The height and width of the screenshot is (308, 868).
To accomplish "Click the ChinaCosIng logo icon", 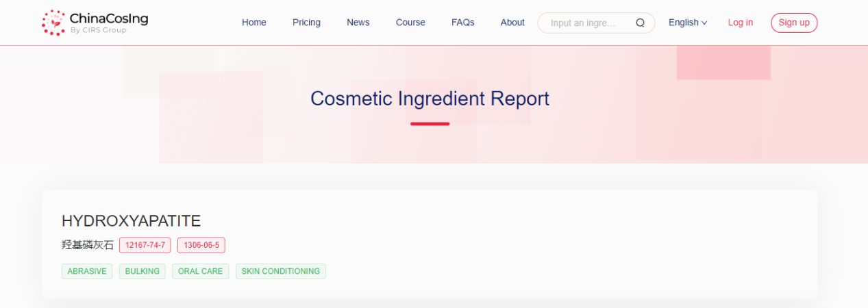I will click(53, 23).
